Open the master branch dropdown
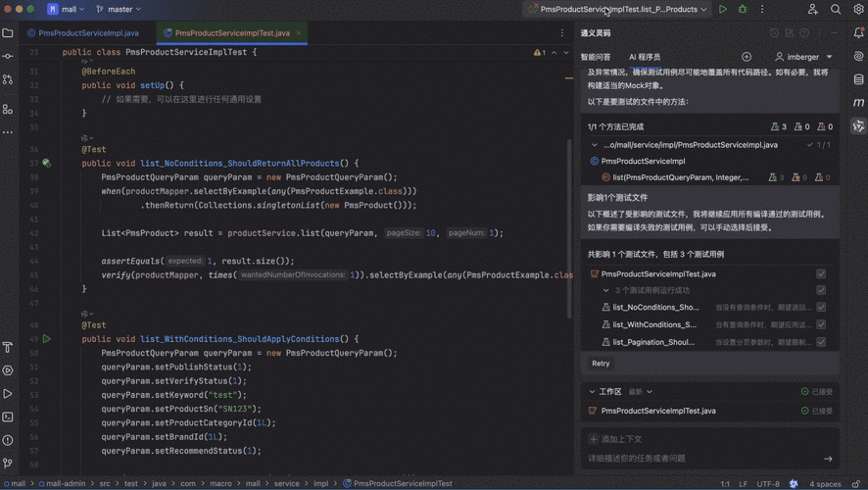 [x=119, y=10]
